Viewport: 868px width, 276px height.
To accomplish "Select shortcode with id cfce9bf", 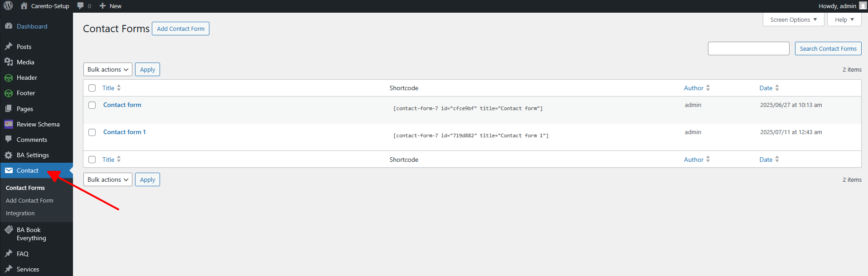I will (468, 108).
